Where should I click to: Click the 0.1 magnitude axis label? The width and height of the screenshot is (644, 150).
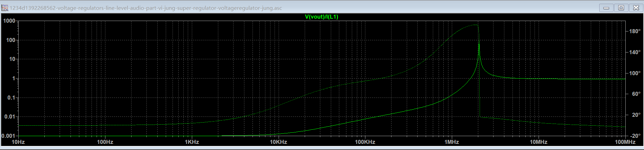11,98
